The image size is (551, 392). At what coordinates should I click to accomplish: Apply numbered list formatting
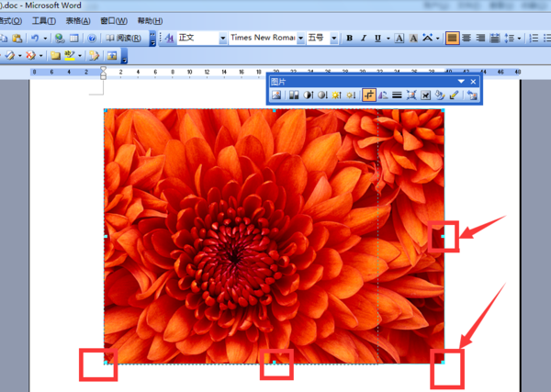[x=534, y=38]
